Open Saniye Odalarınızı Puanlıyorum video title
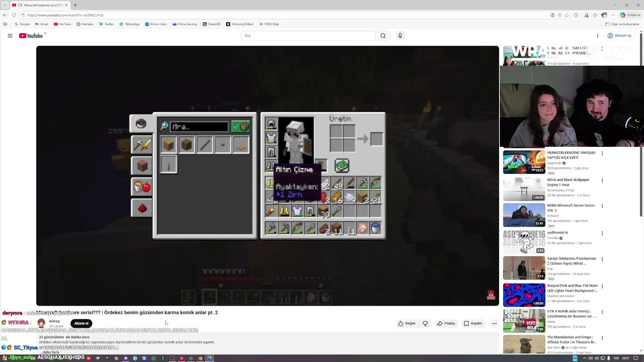 click(x=572, y=261)
